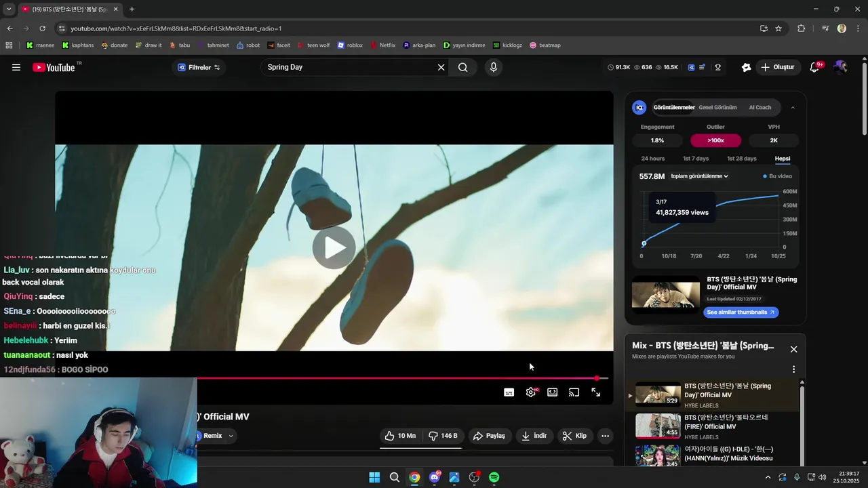Screen dimensions: 868x488
Task: Click the >100x Outlier badge
Action: pos(715,140)
